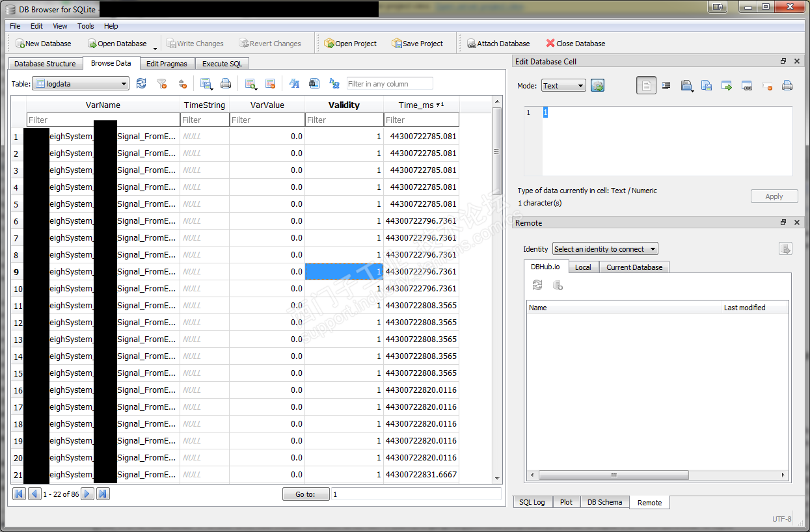
Task: Toggle the auto-format indentation icon in cell editor
Action: 666,86
